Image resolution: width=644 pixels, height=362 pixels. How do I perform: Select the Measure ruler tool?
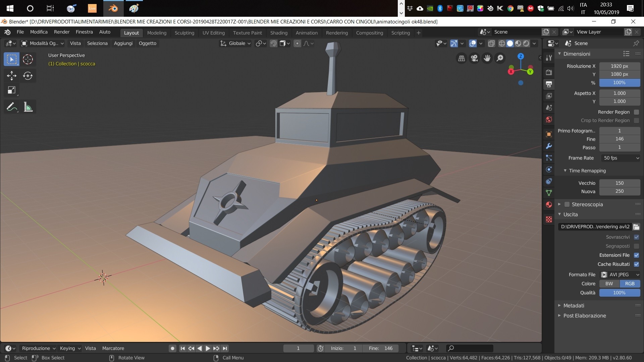28,107
